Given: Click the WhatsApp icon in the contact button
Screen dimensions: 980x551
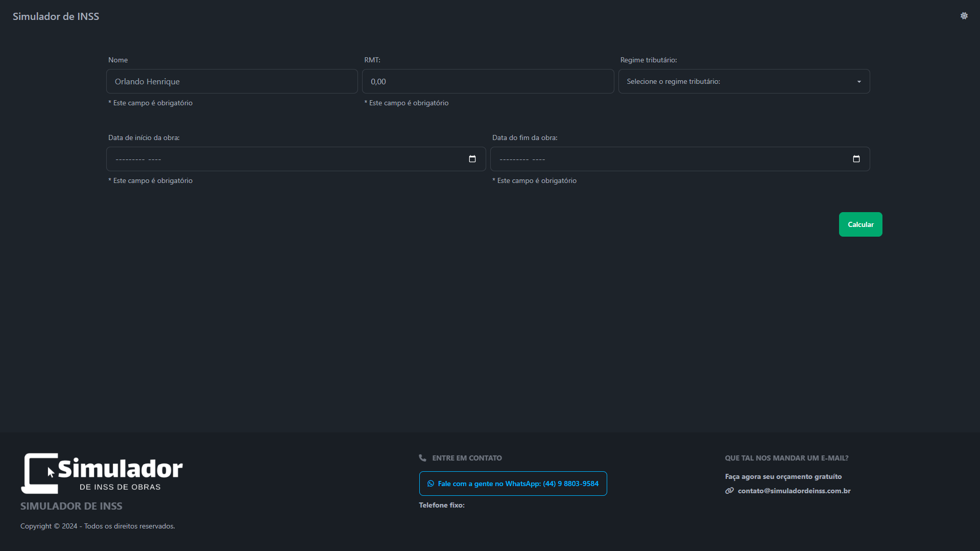Looking at the screenshot, I should click(x=431, y=484).
